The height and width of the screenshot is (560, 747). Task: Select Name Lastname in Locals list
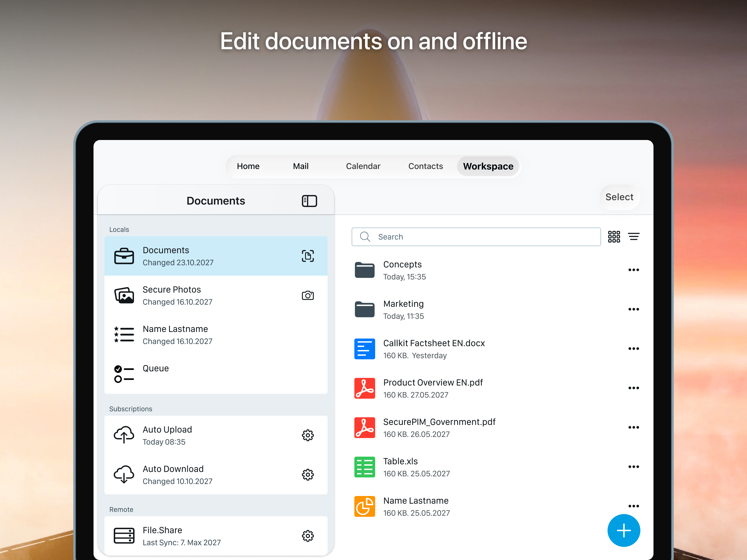point(216,335)
